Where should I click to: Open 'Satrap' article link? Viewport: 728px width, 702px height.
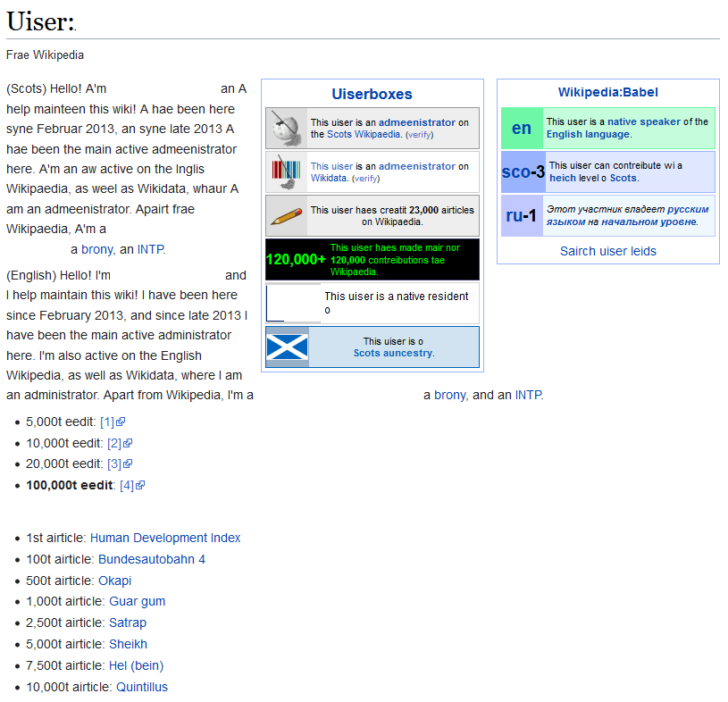point(128,623)
